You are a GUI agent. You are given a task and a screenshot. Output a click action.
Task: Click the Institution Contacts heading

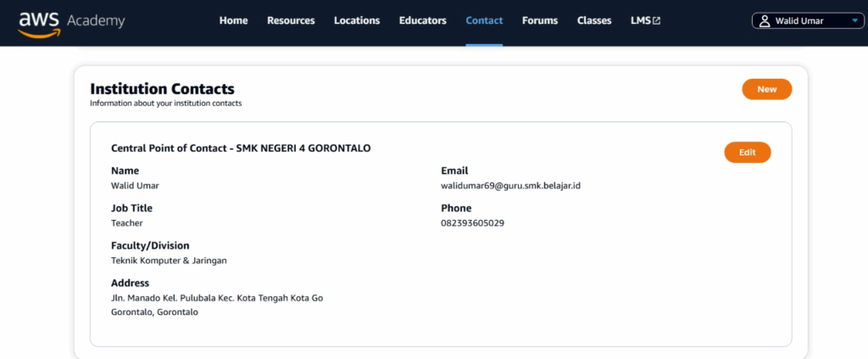pyautogui.click(x=162, y=88)
